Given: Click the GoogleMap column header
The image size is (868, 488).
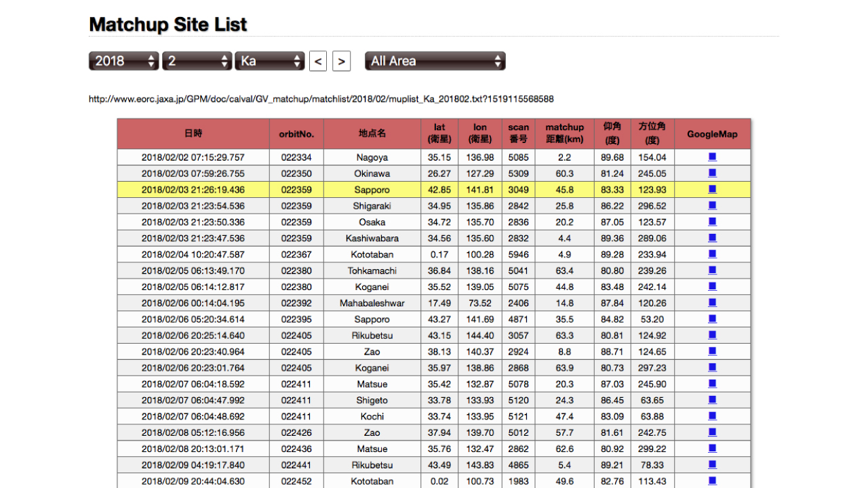Looking at the screenshot, I should pos(712,134).
